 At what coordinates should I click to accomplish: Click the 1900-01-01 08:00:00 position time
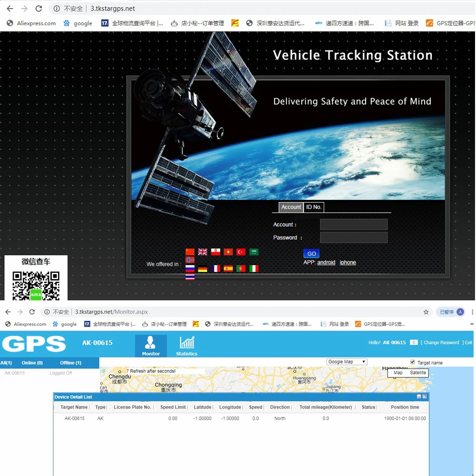[x=405, y=418]
